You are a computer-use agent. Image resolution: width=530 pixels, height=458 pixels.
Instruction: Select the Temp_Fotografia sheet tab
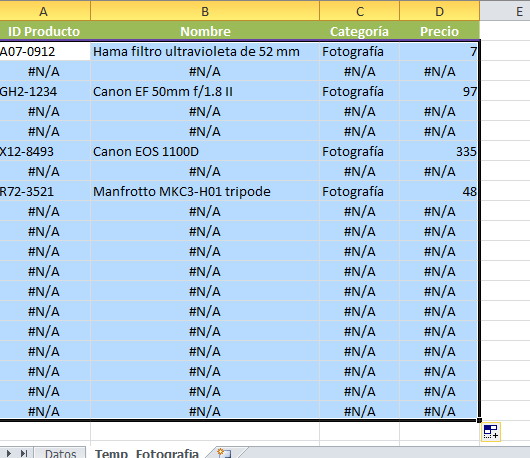[147, 453]
